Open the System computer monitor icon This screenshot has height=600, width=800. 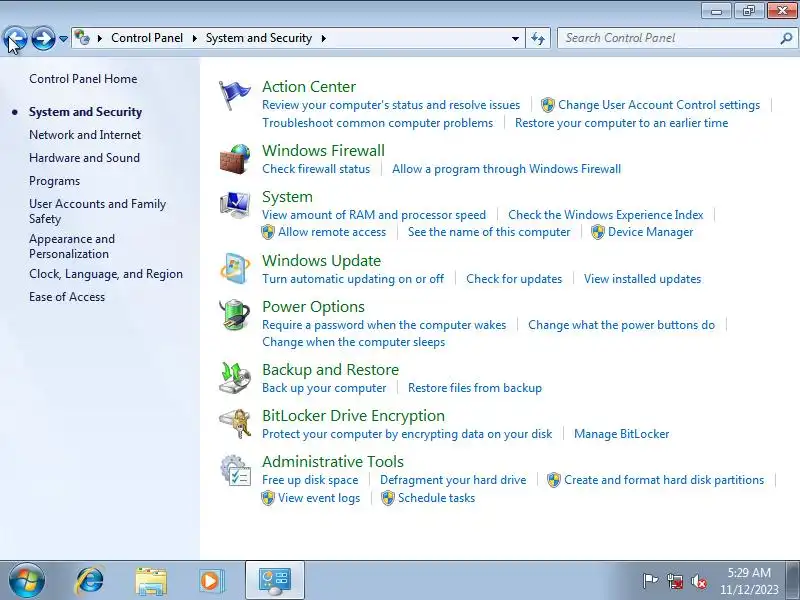235,205
